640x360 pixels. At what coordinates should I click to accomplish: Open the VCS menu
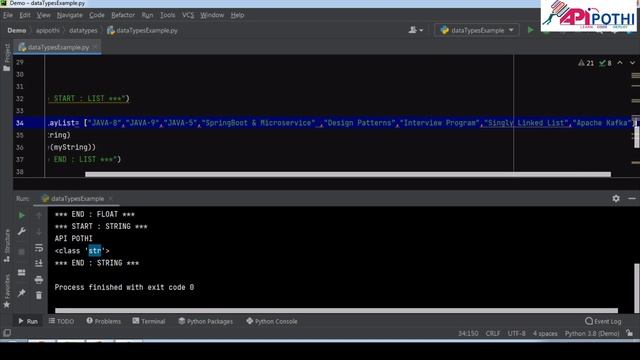tap(188, 15)
